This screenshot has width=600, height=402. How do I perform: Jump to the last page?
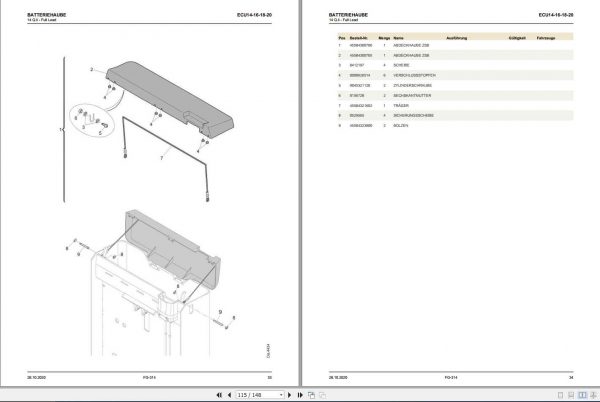coord(300,395)
